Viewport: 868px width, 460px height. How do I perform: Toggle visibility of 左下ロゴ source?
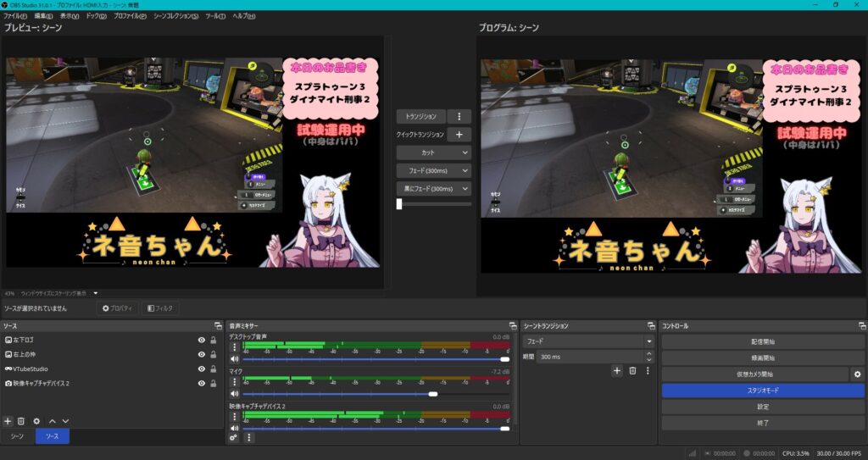pyautogui.click(x=201, y=340)
